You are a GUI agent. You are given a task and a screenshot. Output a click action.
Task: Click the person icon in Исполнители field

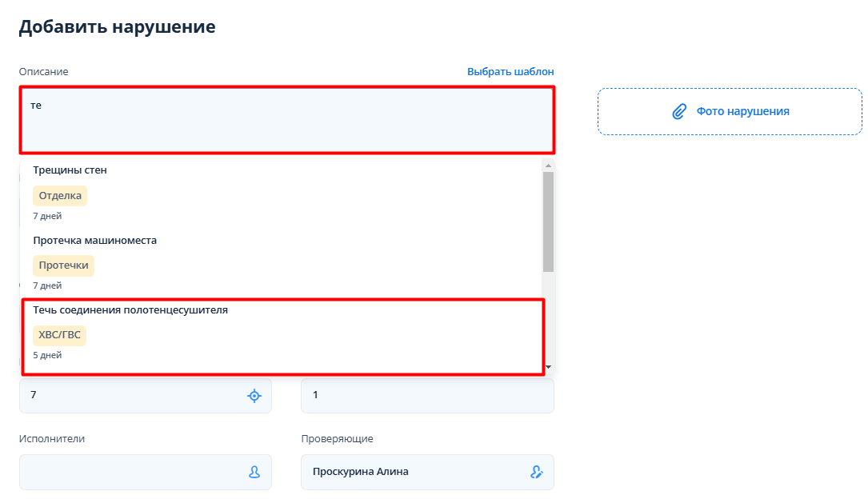click(254, 472)
